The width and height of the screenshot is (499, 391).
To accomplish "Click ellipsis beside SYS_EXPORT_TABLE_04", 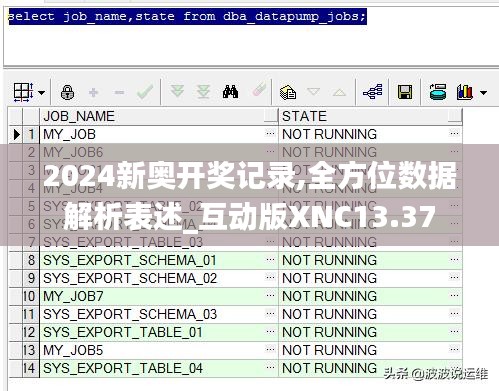I will [270, 367].
